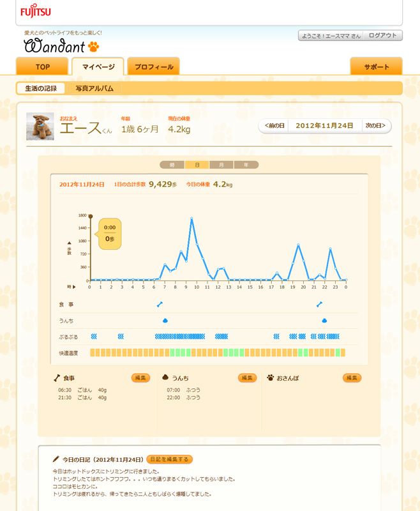Open the dog profile photo thumbnail
The height and width of the screenshot is (511, 420).
40,126
